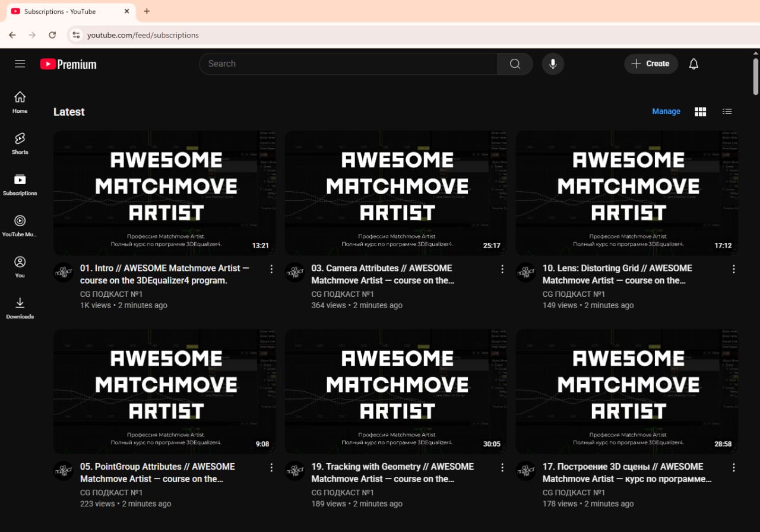Open options for 01. Intro video

coord(271,269)
